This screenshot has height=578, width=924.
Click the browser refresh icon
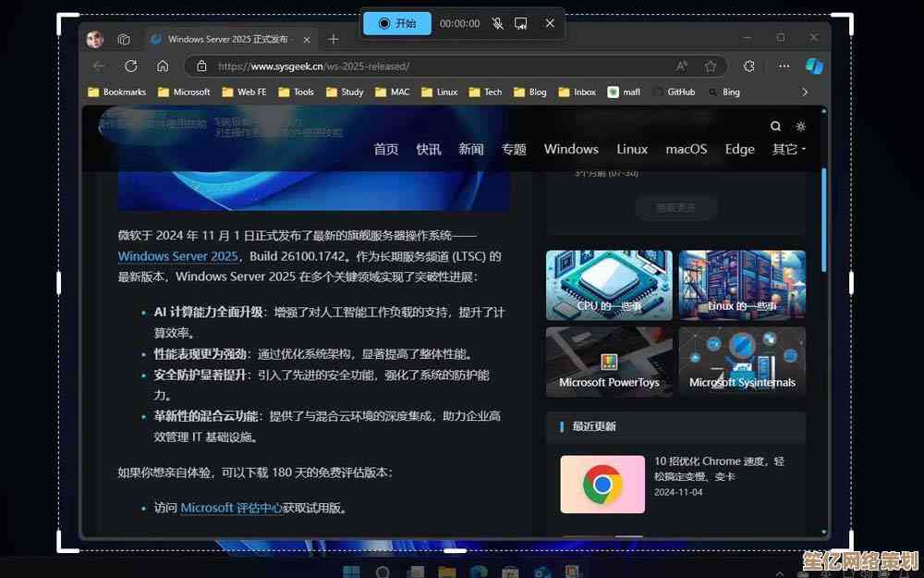(131, 66)
